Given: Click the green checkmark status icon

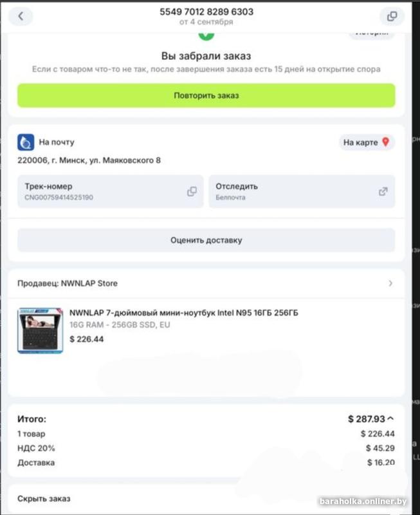Looking at the screenshot, I should (206, 35).
